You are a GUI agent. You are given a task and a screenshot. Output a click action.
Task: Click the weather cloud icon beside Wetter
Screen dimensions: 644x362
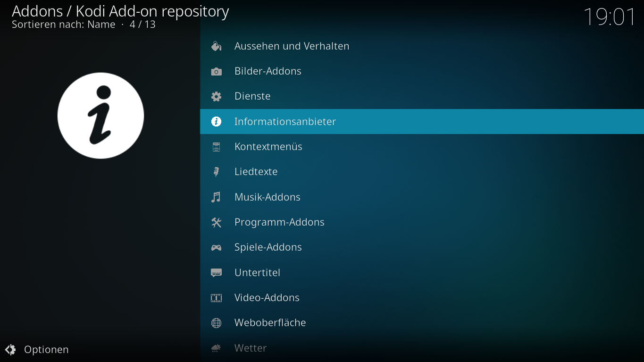(x=216, y=348)
